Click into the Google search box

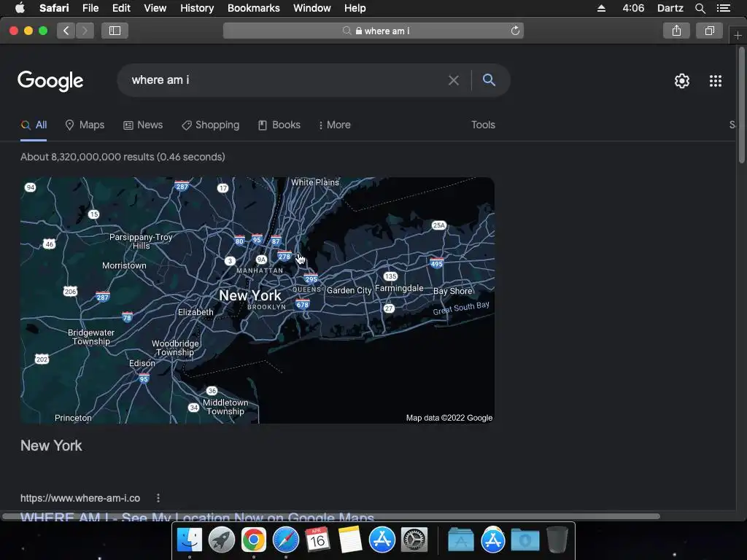[286, 80]
